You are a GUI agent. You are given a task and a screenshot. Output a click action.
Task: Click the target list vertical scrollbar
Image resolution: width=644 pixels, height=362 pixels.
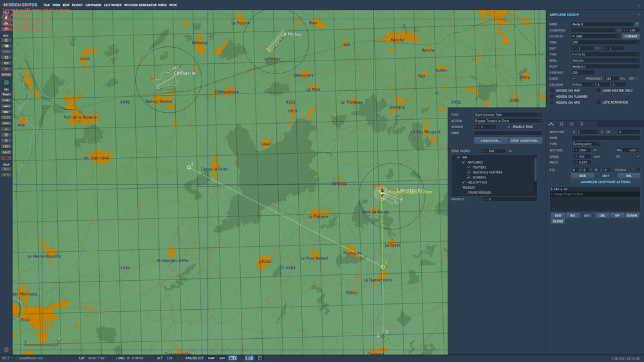click(536, 175)
